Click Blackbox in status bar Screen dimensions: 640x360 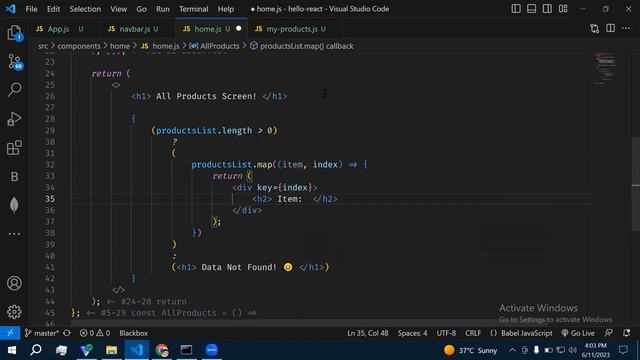(133, 333)
